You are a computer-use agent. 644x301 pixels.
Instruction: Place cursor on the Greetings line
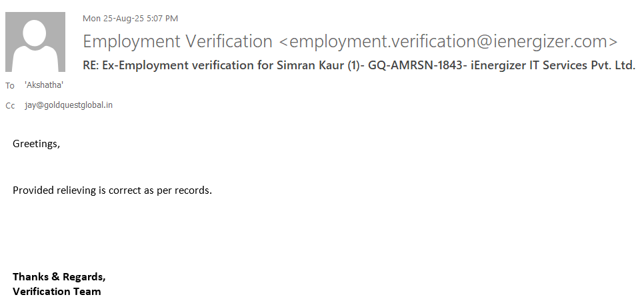[36, 144]
